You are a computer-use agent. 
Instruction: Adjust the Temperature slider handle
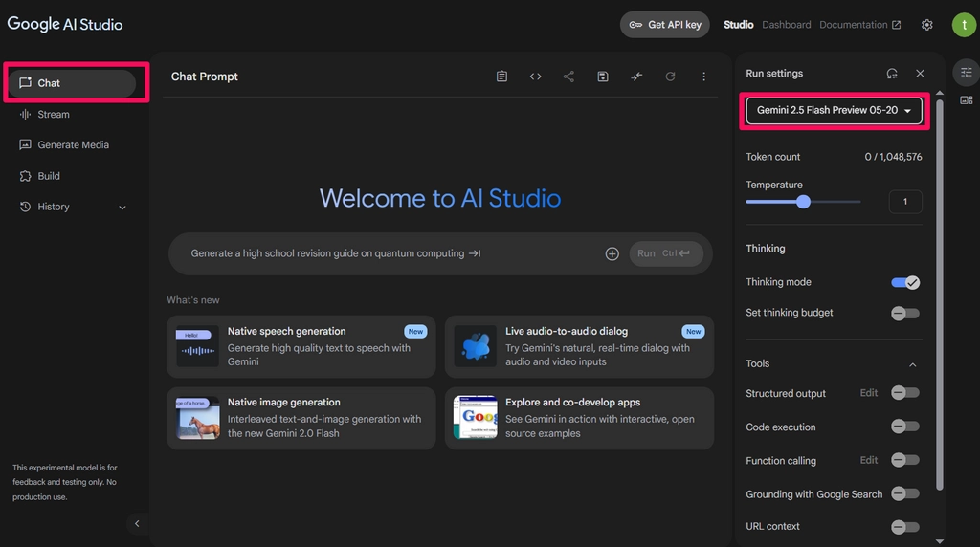click(803, 202)
